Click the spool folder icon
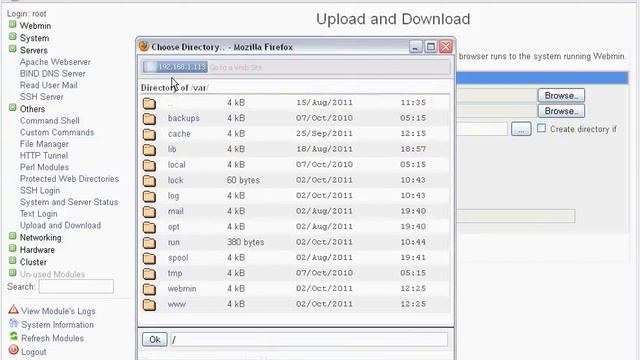Image resolution: width=640 pixels, height=360 pixels. [x=149, y=258]
